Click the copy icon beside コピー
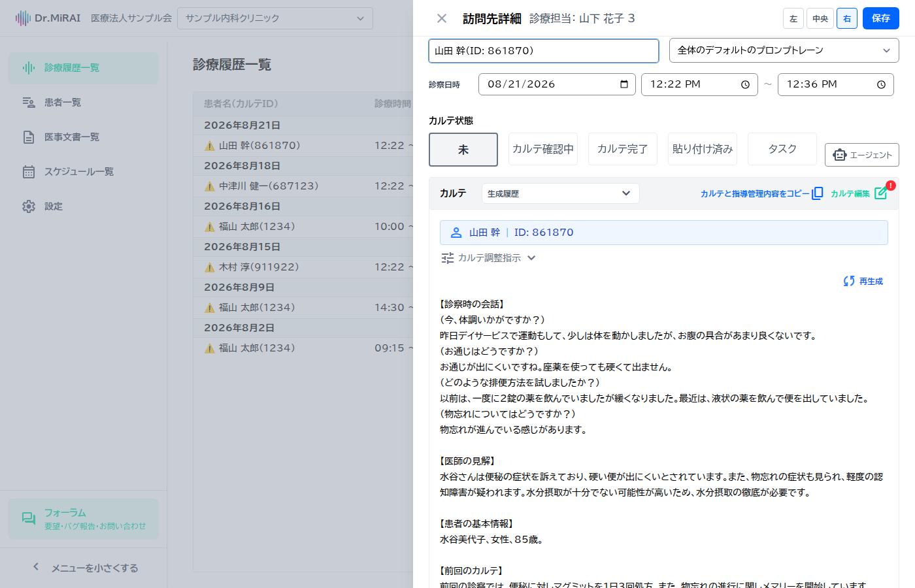Image resolution: width=915 pixels, height=588 pixels. click(817, 193)
